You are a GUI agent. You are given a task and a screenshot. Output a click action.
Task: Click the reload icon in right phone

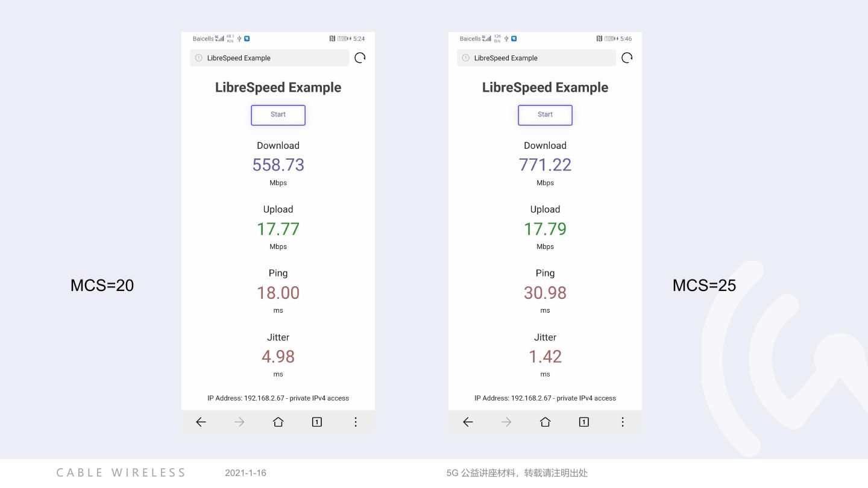627,58
